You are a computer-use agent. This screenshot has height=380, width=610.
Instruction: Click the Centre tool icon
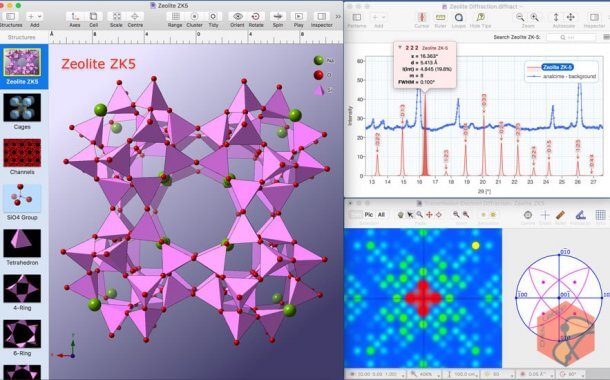(135, 16)
